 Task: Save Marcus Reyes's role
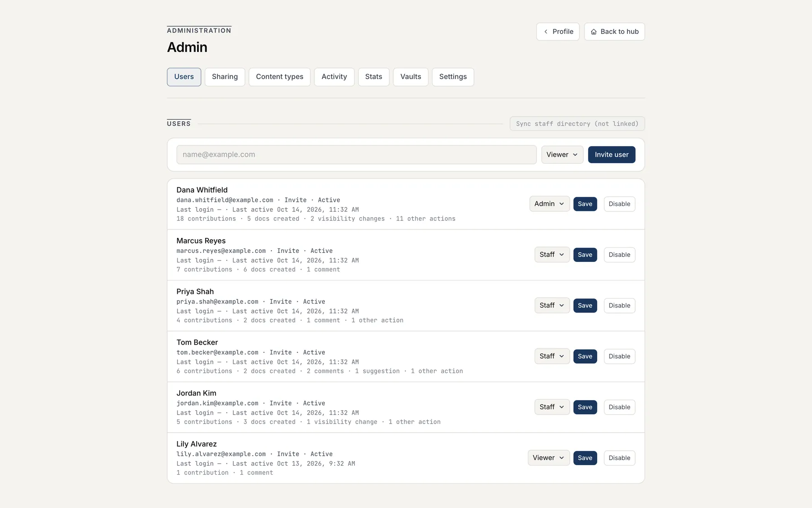tap(585, 255)
